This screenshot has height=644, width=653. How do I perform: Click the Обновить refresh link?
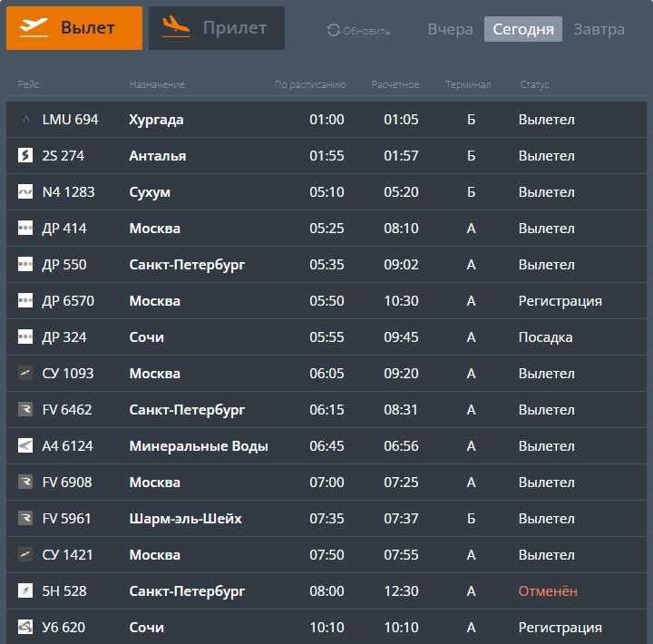coord(366,31)
